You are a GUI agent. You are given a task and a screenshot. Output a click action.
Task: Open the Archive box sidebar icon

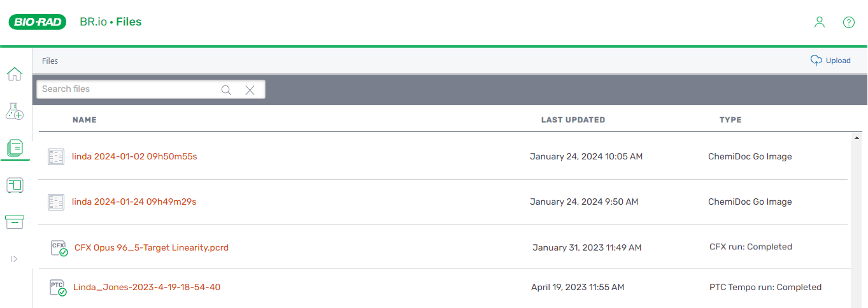(x=14, y=222)
